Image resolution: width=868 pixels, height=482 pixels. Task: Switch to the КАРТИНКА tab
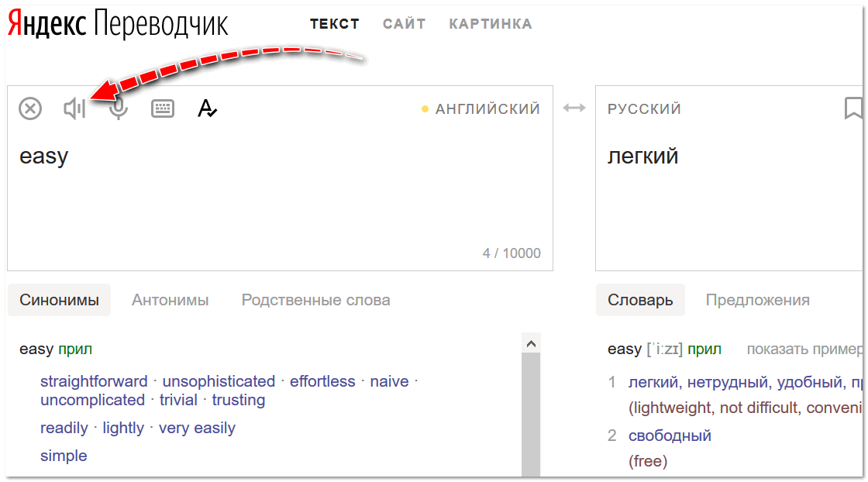pyautogui.click(x=491, y=24)
